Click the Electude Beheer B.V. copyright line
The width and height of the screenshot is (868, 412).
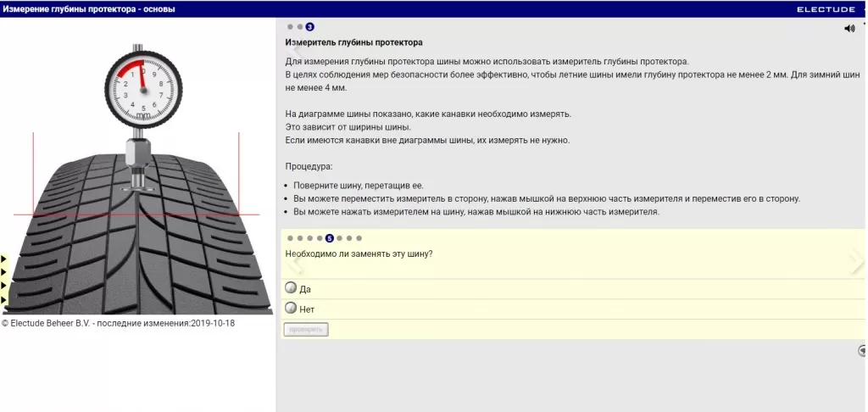click(118, 323)
